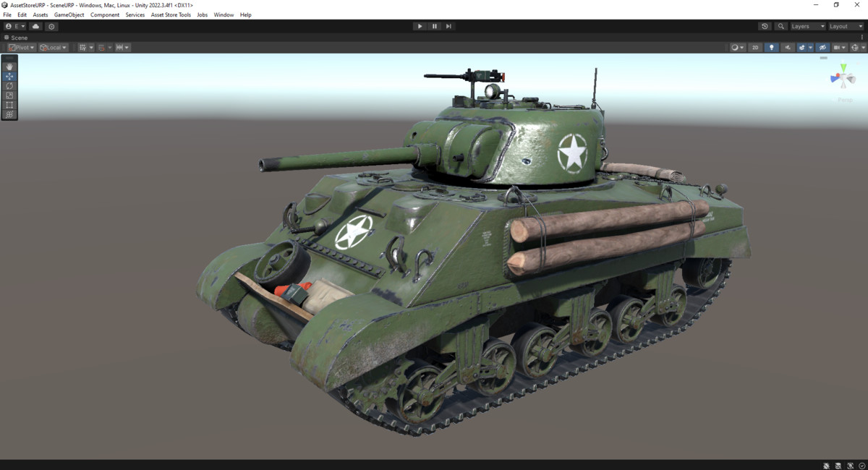Open the cloud services button
Viewport: 868px width, 470px height.
pos(35,26)
